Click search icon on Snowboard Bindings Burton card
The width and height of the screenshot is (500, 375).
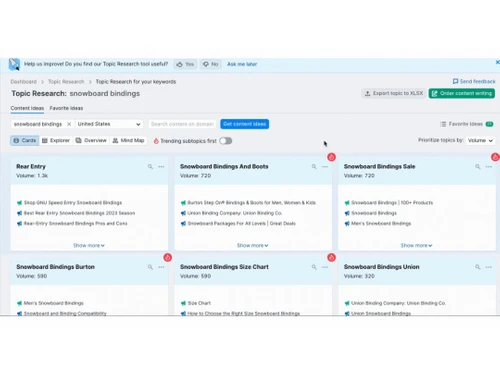click(150, 267)
